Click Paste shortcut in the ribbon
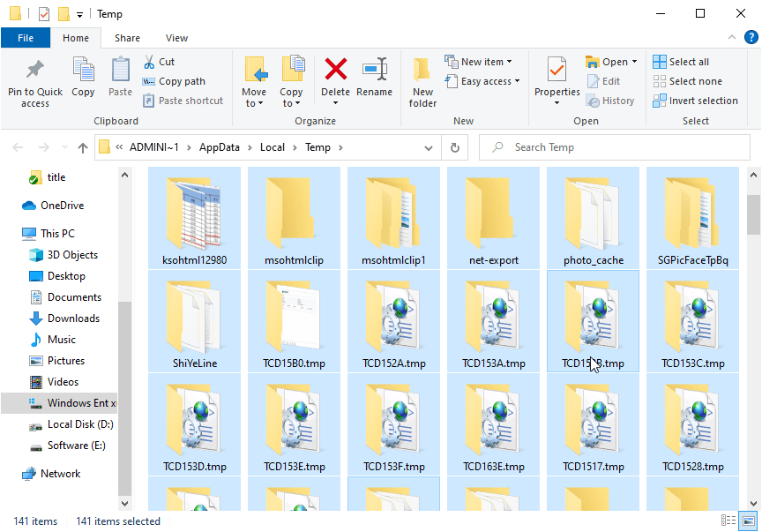 (183, 101)
